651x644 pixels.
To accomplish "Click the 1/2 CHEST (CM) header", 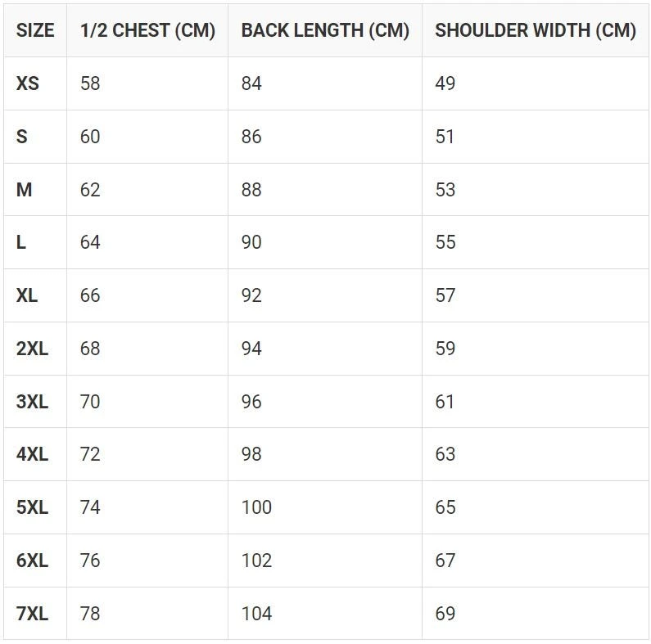I will [x=147, y=30].
